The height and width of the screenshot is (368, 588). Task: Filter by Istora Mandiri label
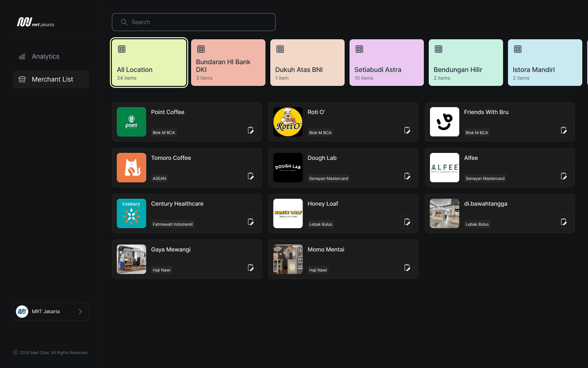tap(534, 70)
